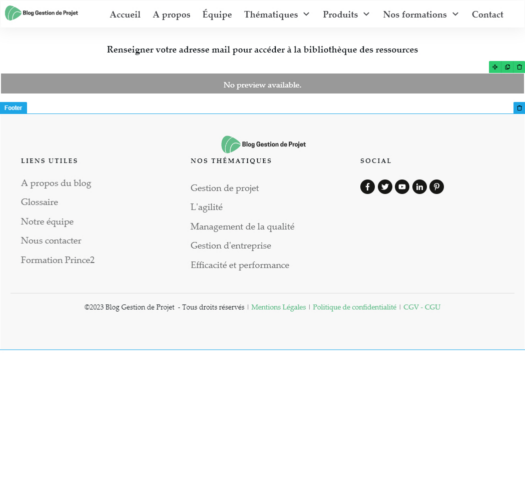Duplicate the block with green copy icon
The width and height of the screenshot is (525, 500).
pyautogui.click(x=507, y=67)
